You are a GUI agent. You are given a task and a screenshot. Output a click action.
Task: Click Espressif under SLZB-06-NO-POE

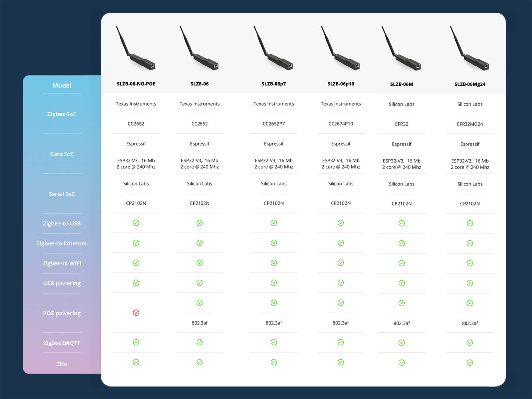[136, 144]
